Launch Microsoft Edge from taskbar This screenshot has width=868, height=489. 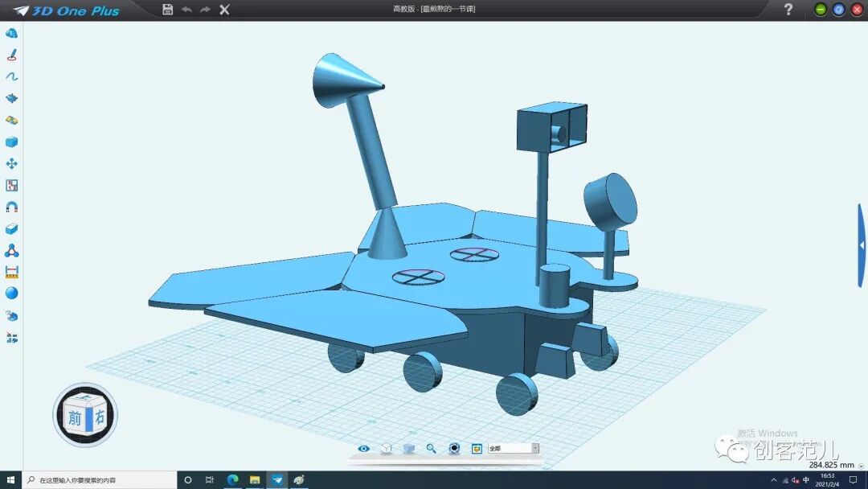[x=232, y=480]
